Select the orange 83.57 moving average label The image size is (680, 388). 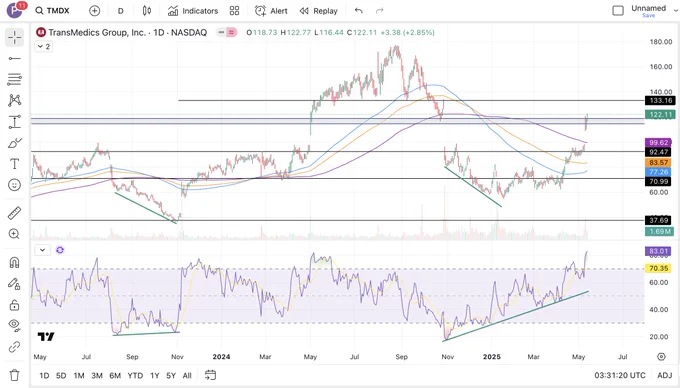point(658,163)
